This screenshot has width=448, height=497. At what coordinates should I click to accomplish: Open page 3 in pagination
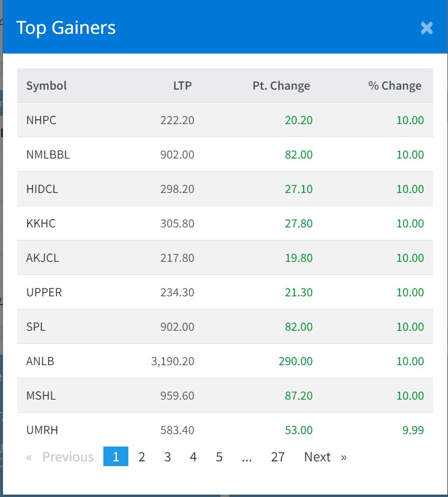click(x=168, y=457)
